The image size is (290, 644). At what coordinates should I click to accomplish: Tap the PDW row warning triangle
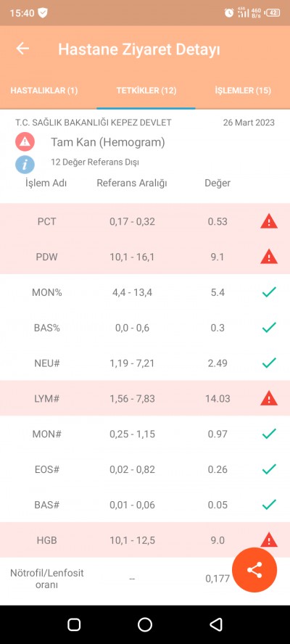click(x=269, y=257)
